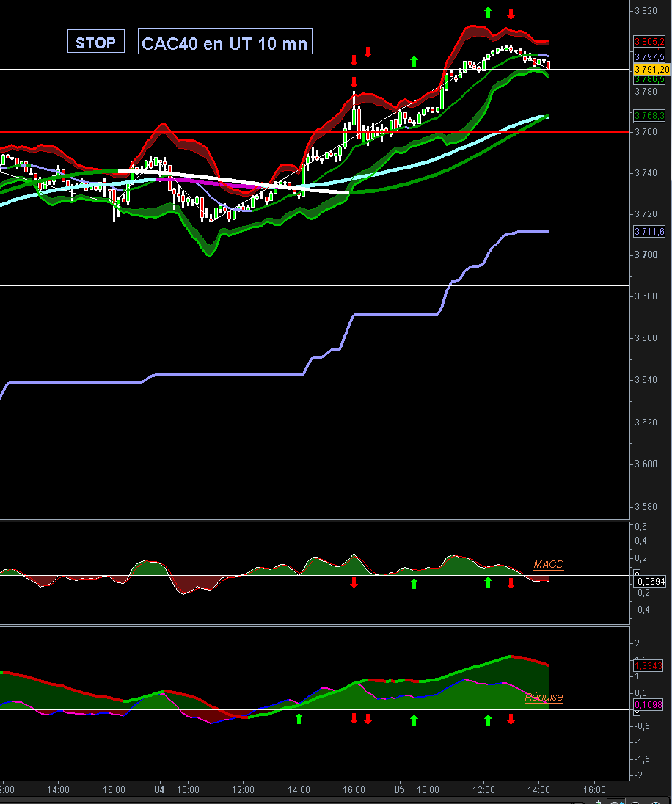Open the MACD indicator label
This screenshot has height=804, width=672.
(548, 564)
